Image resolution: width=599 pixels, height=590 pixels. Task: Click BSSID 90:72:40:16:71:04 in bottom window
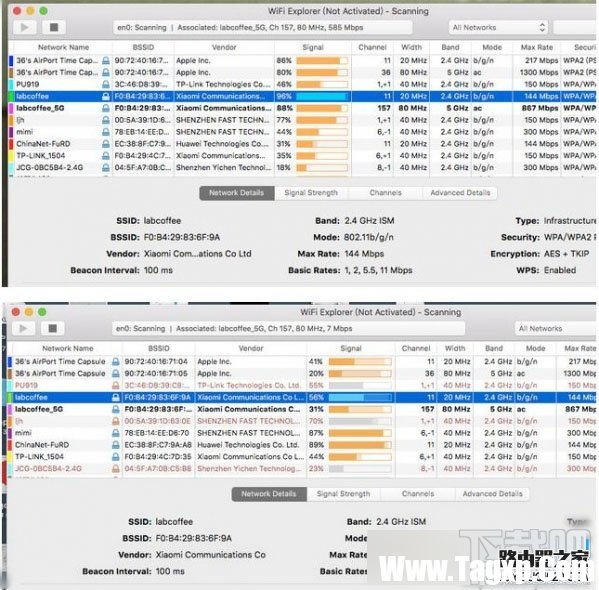[x=156, y=361]
